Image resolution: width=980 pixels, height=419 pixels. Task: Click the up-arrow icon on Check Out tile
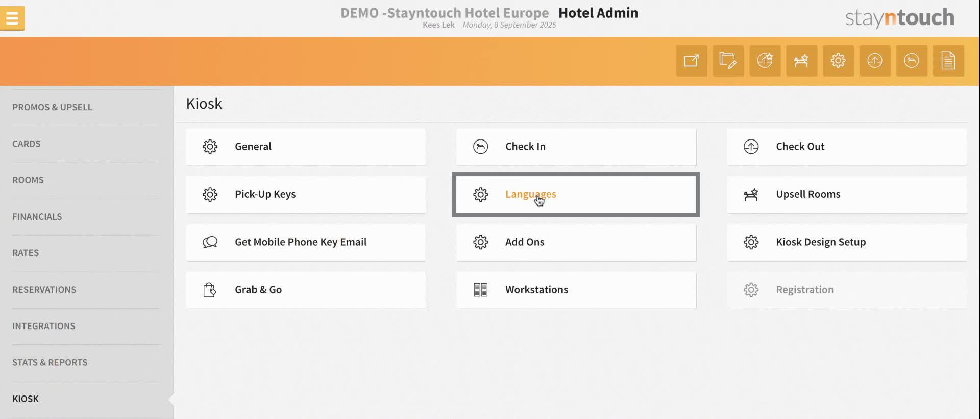[x=751, y=147]
